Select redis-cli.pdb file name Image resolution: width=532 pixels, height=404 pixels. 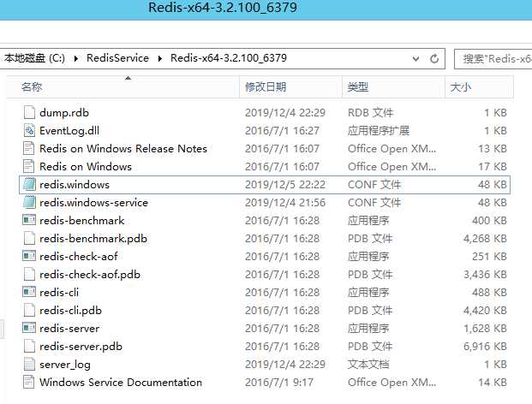click(70, 310)
